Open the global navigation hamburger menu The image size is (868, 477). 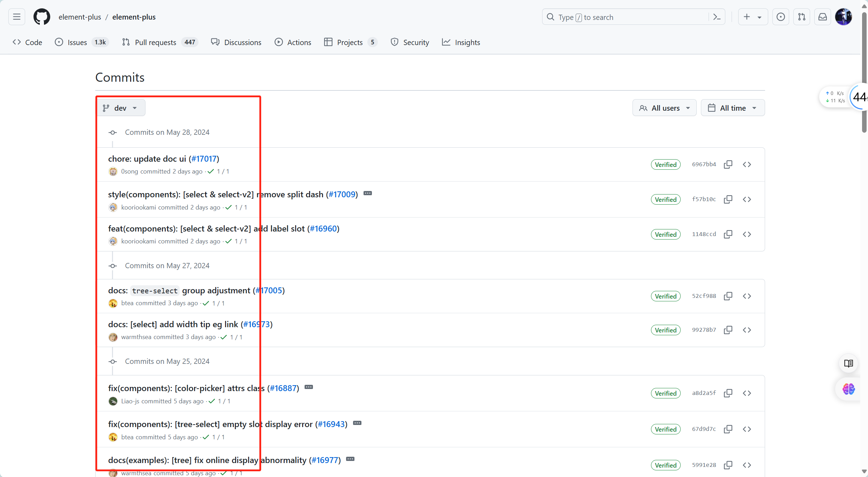[x=16, y=17]
